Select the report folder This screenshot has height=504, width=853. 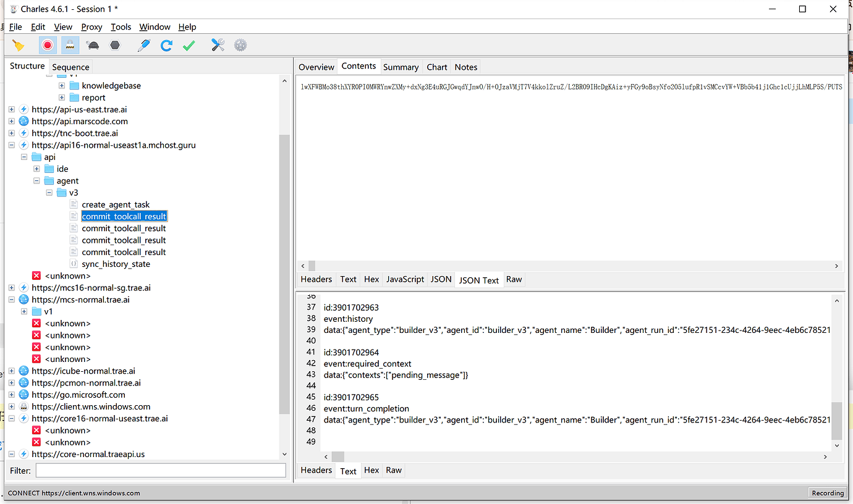[x=93, y=98]
